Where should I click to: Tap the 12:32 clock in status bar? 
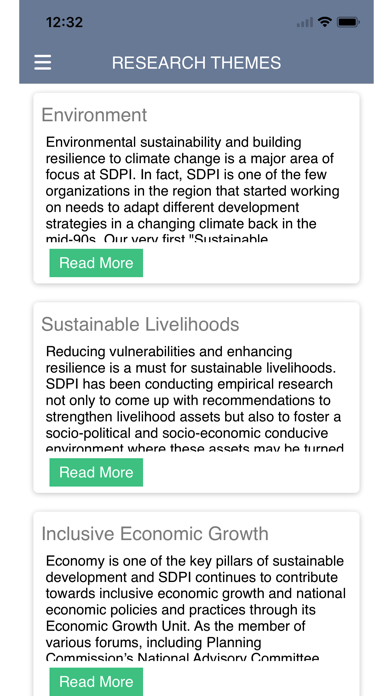tap(64, 22)
